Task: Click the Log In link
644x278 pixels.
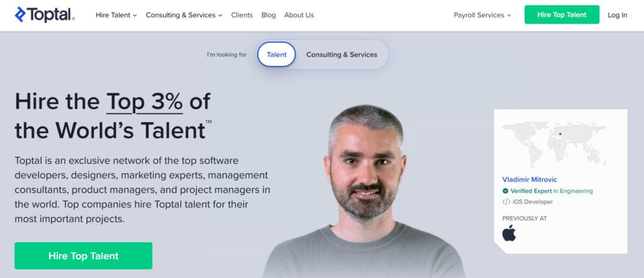Action: tap(618, 15)
